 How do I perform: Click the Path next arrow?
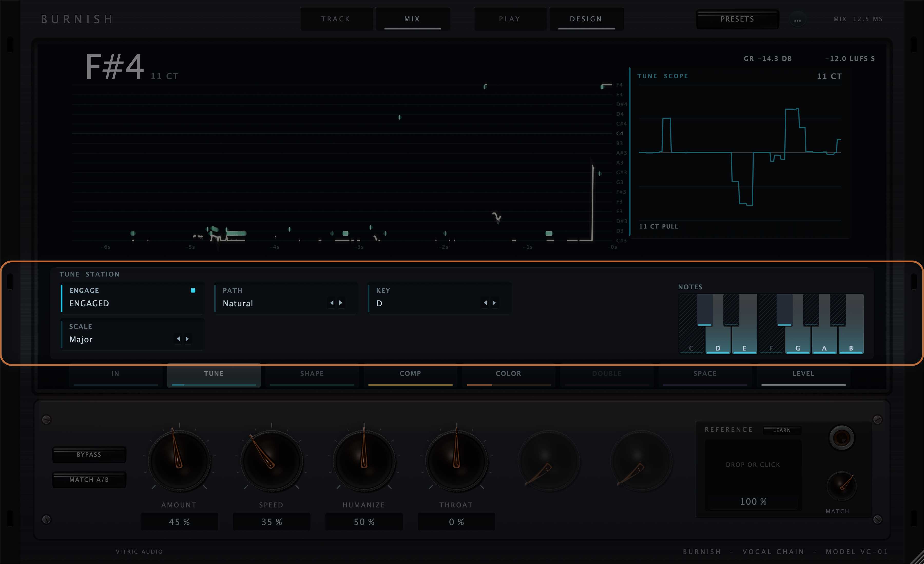click(341, 303)
